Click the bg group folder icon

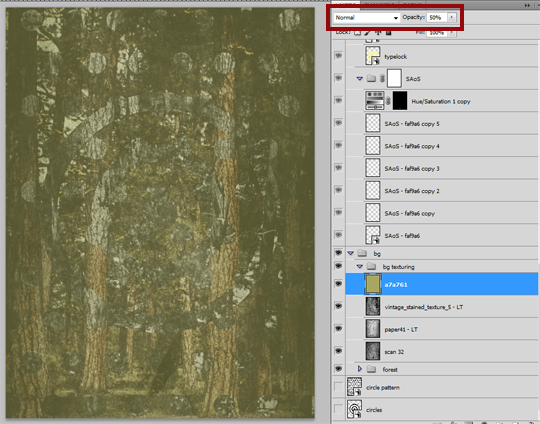tap(362, 253)
